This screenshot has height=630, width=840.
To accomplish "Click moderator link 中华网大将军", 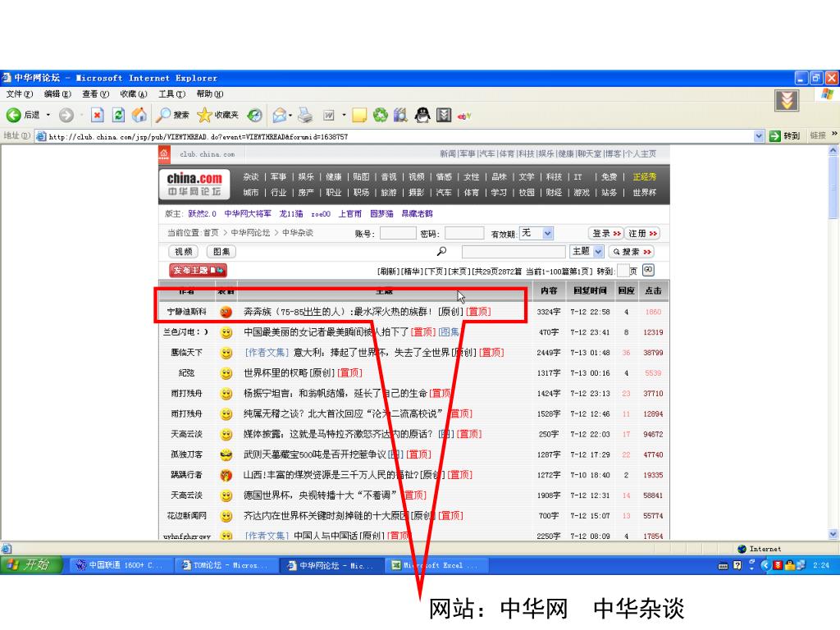I will click(248, 214).
